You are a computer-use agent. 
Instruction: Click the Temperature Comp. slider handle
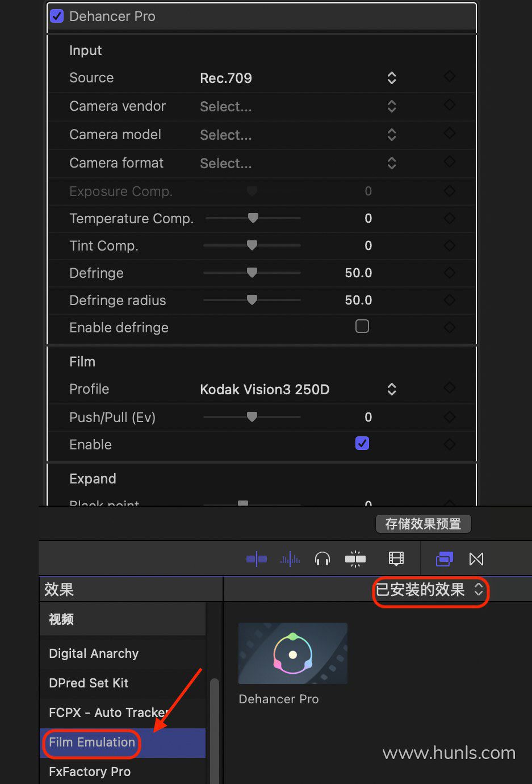(x=253, y=218)
